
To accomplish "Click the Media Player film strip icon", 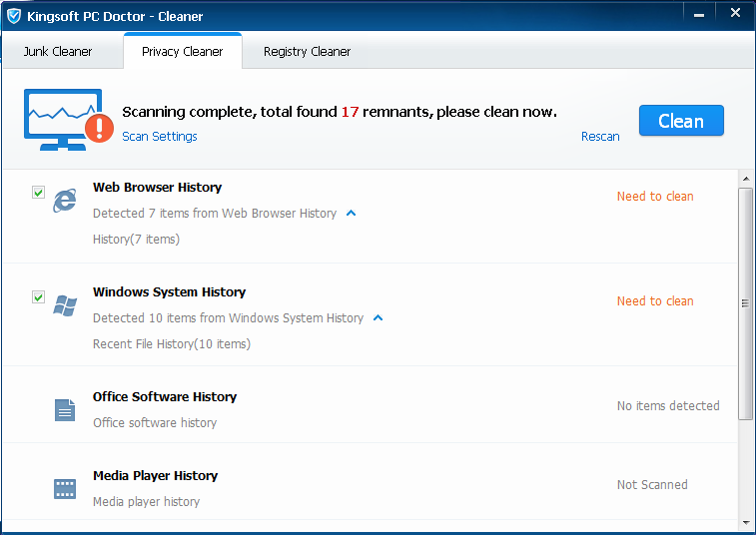I will 65,489.
